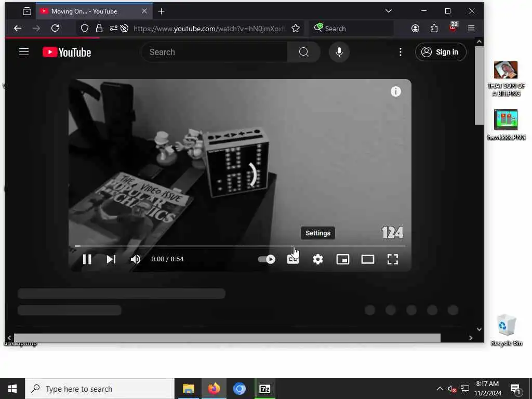Open network tray icon
532x399 pixels.
pyautogui.click(x=465, y=389)
